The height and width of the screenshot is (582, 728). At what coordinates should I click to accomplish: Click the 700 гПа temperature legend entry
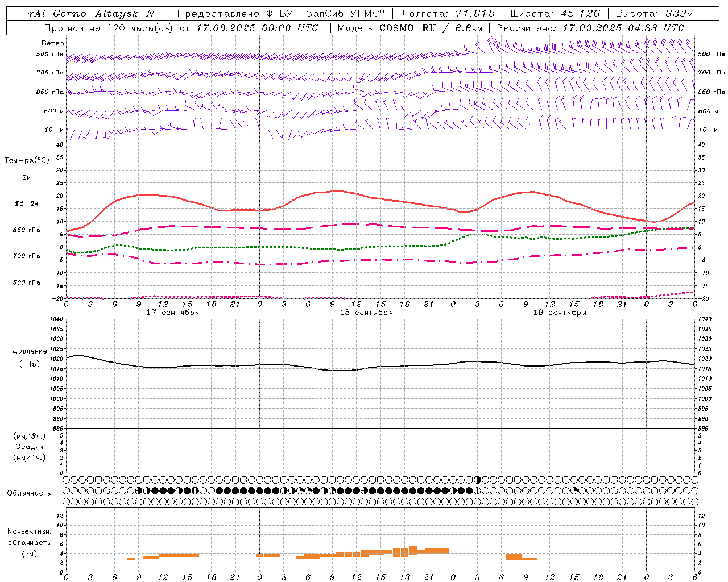[x=27, y=256]
